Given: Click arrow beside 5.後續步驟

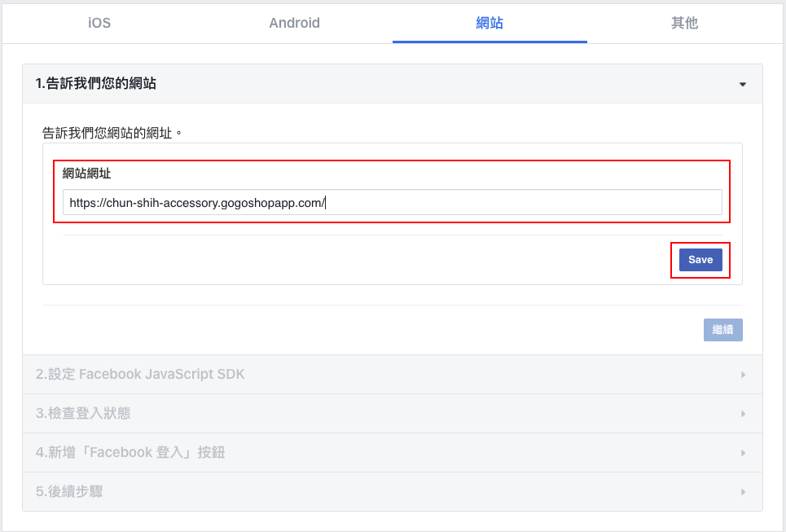Looking at the screenshot, I should 743,492.
